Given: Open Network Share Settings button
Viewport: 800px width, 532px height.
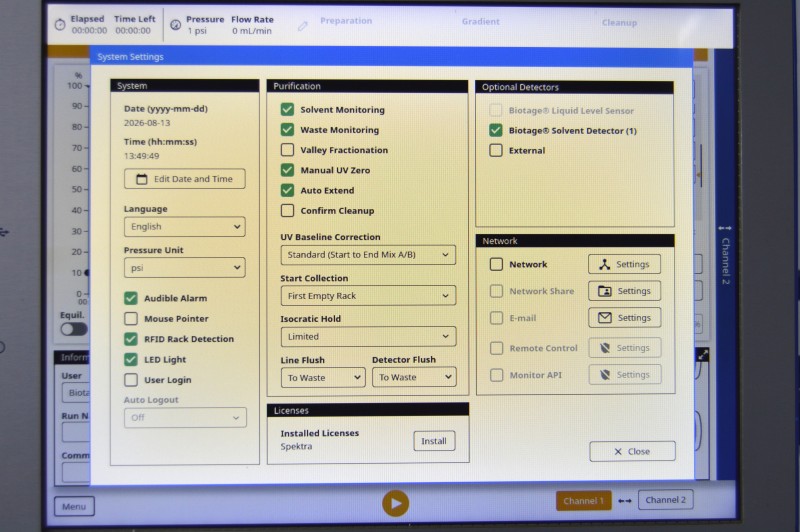Looking at the screenshot, I should tap(624, 291).
